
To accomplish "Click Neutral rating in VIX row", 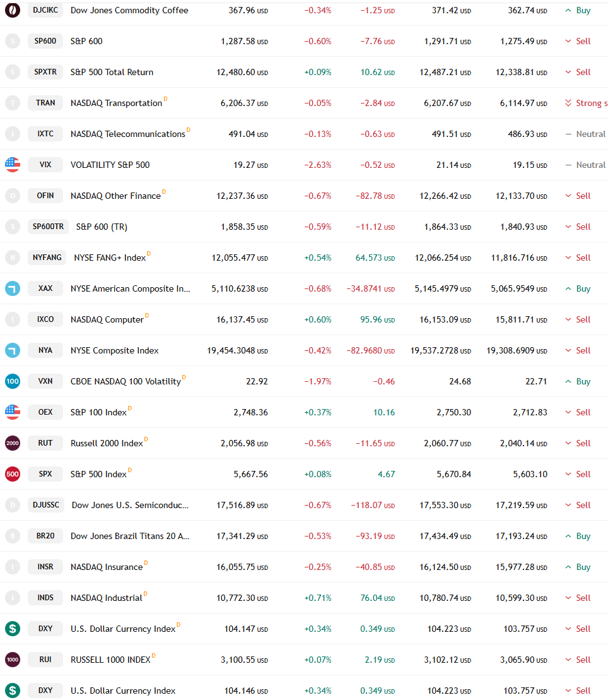I will point(585,165).
